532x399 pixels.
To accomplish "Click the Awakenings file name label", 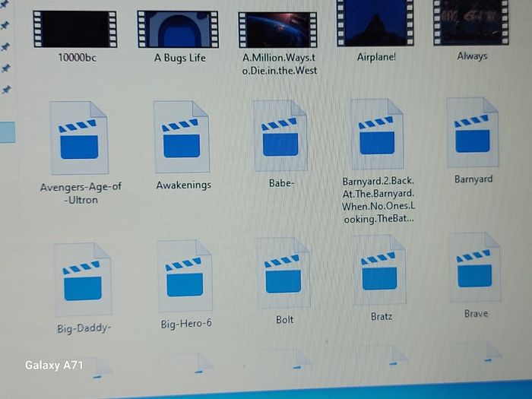I will 184,185.
